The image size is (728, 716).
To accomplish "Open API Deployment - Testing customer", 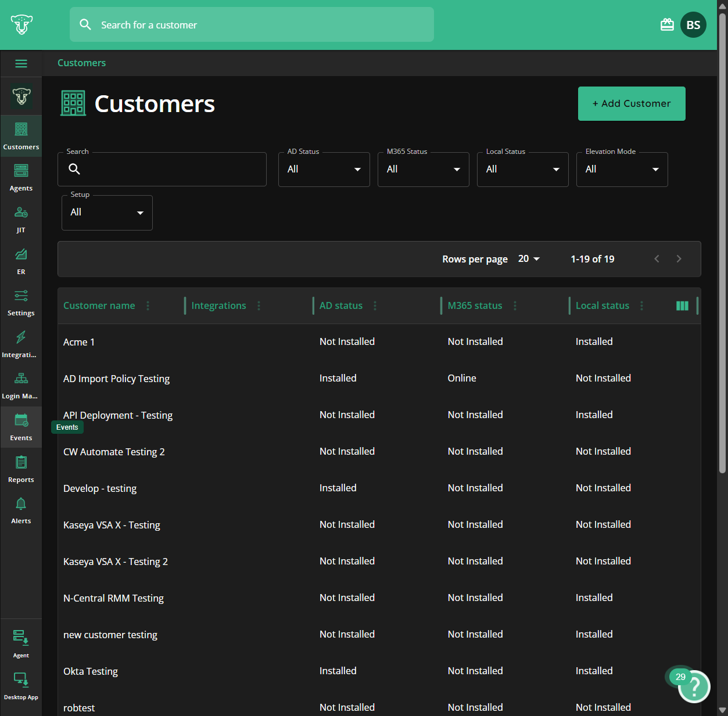I will (379, 415).
